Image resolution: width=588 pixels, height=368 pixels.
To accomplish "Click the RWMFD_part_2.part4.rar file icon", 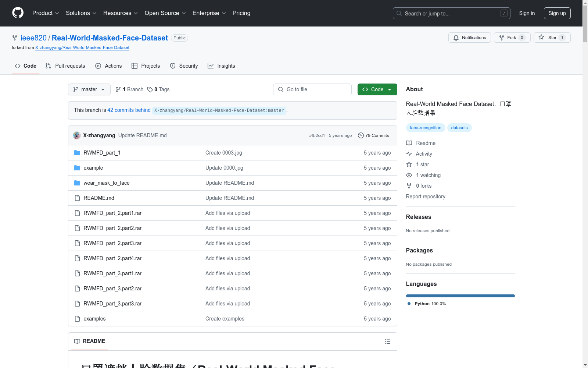I will (x=77, y=258).
